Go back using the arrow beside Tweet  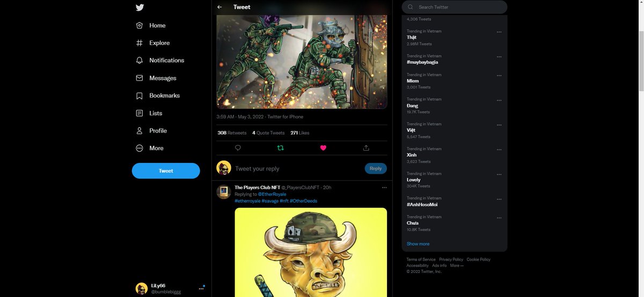pyautogui.click(x=219, y=7)
